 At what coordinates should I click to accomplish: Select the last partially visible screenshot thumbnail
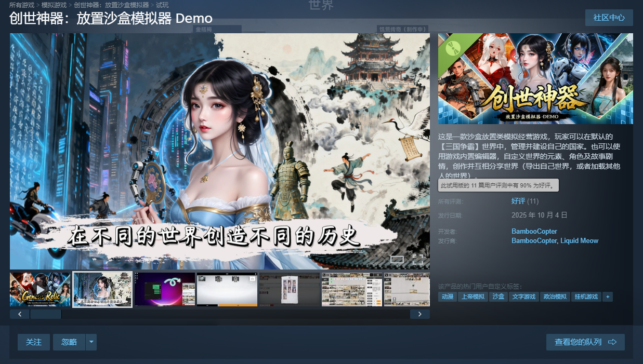point(407,289)
